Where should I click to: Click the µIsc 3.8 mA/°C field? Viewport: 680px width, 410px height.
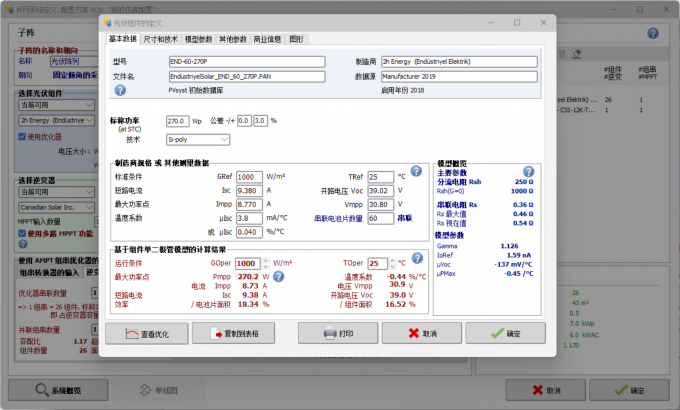click(x=249, y=218)
